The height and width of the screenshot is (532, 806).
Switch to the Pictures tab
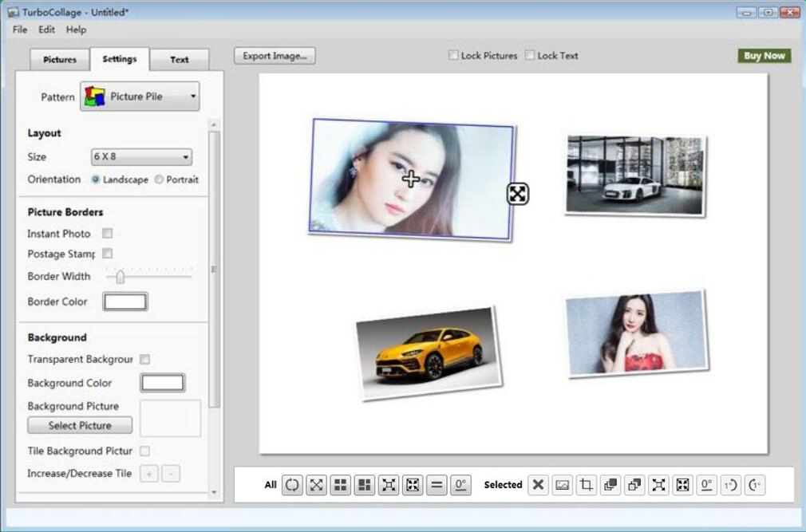[60, 60]
